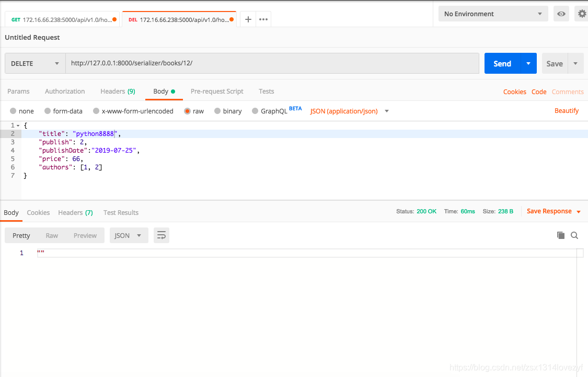Open a new request tab with plus icon
Viewport: 588px width, 377px height.
point(248,19)
